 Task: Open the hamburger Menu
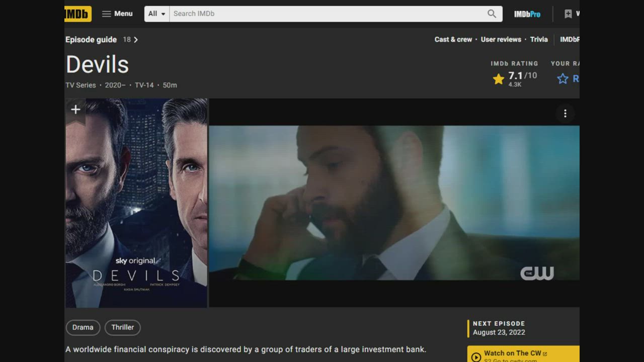[117, 14]
